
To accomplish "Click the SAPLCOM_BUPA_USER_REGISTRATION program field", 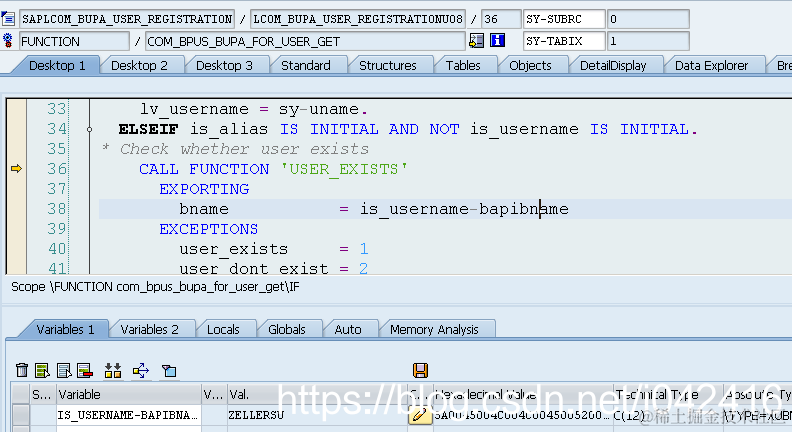I will [127, 19].
